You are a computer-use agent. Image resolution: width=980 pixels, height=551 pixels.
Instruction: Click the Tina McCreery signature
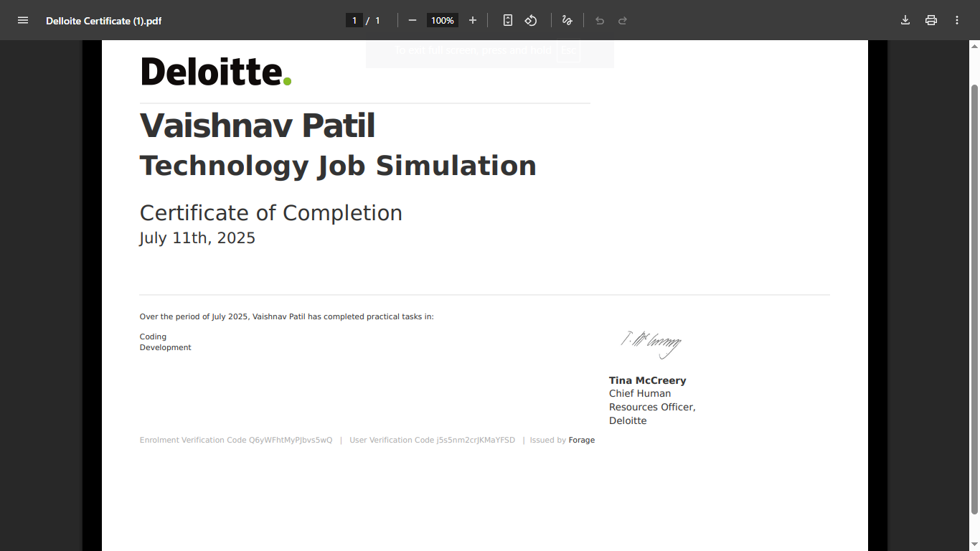tap(650, 344)
